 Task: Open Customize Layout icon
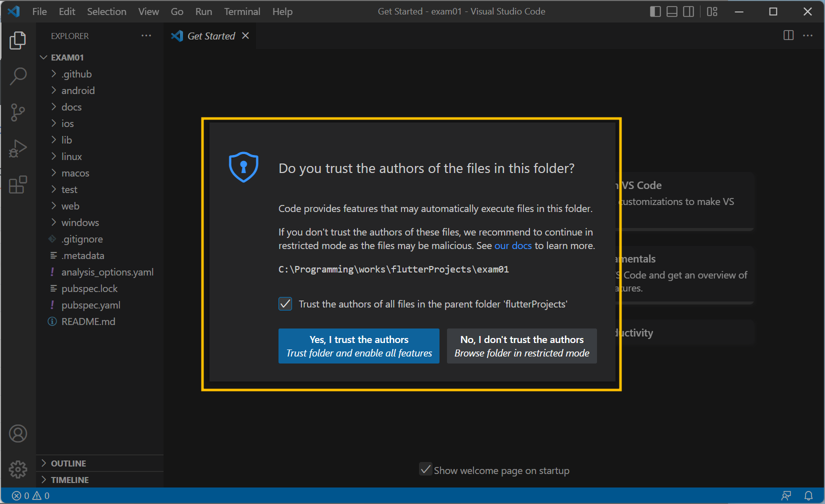pos(712,11)
